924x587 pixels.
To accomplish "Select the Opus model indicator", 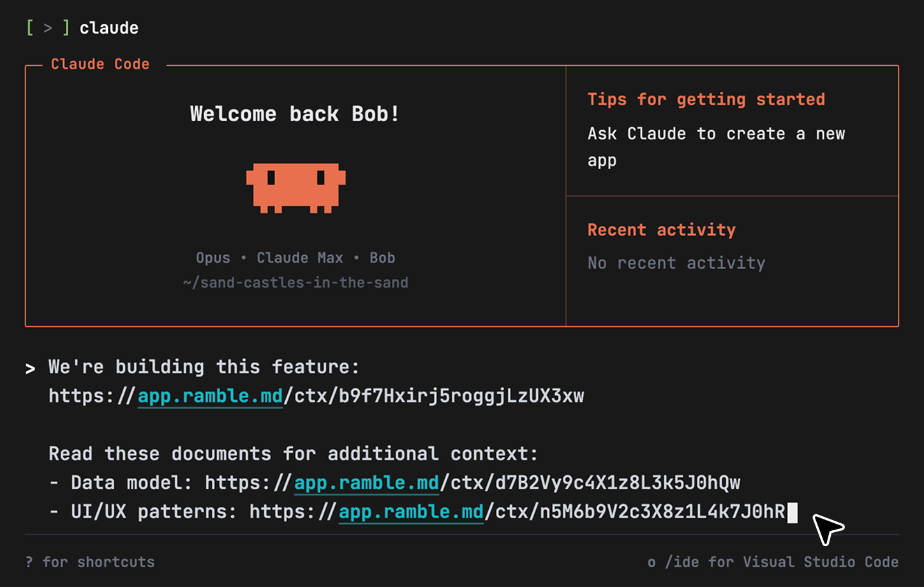I will (x=212, y=257).
